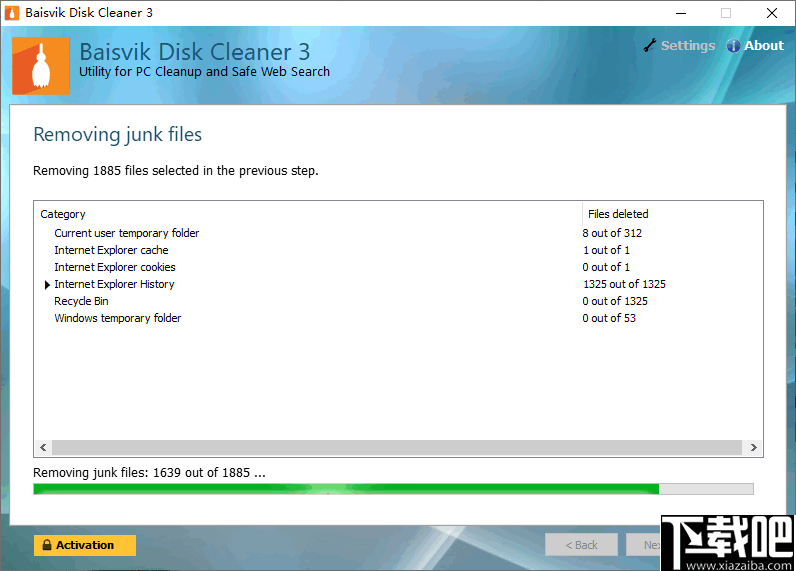Select the Current user temporary folder row
Viewport: 796px width, 571px height.
pyautogui.click(x=399, y=233)
